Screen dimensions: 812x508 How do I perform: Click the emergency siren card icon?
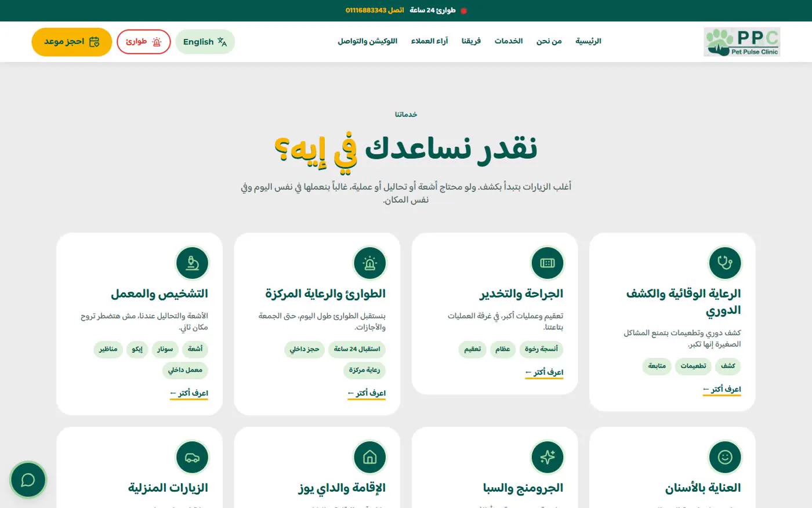pyautogui.click(x=369, y=263)
